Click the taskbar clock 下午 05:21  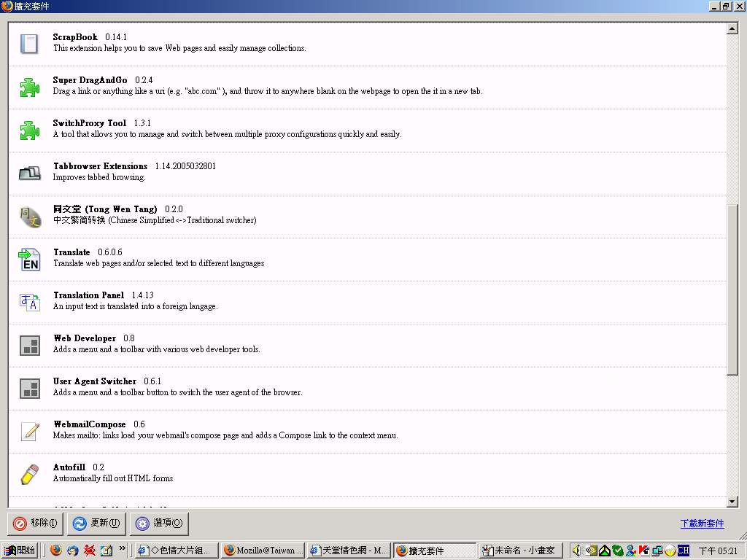coord(718,551)
